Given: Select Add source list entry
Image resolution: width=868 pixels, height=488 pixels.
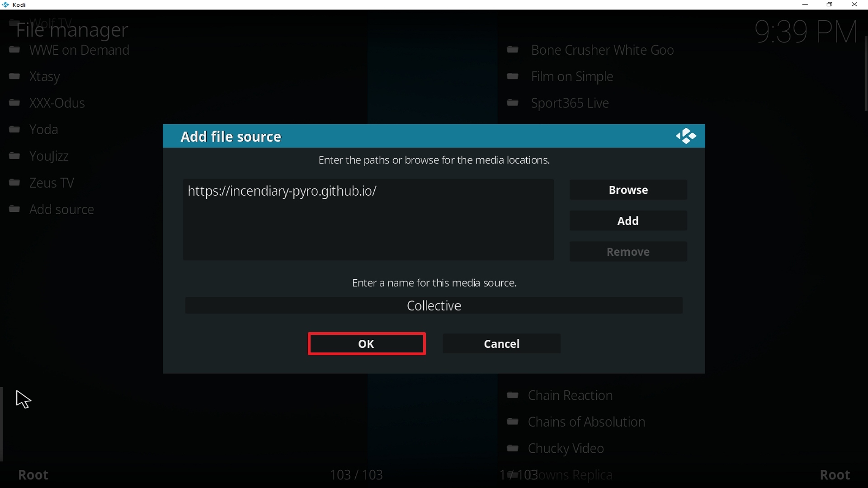Looking at the screenshot, I should tap(62, 210).
